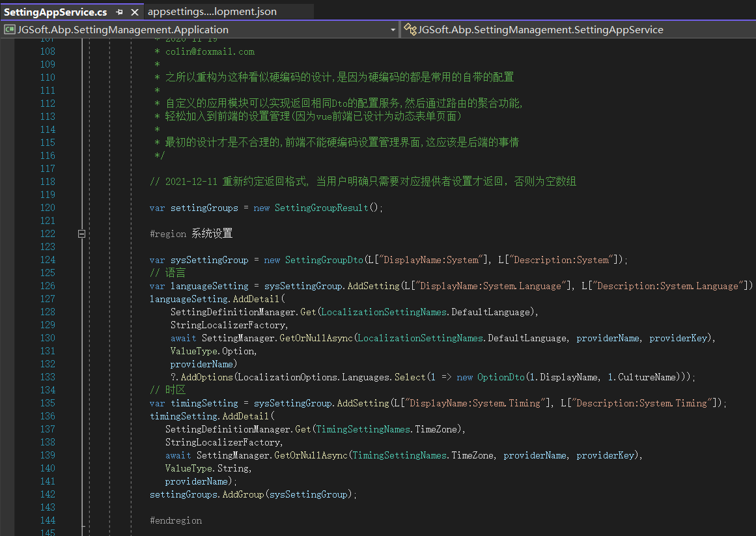The height and width of the screenshot is (536, 756).
Task: Click the await keyword on line 130
Action: tap(183, 338)
